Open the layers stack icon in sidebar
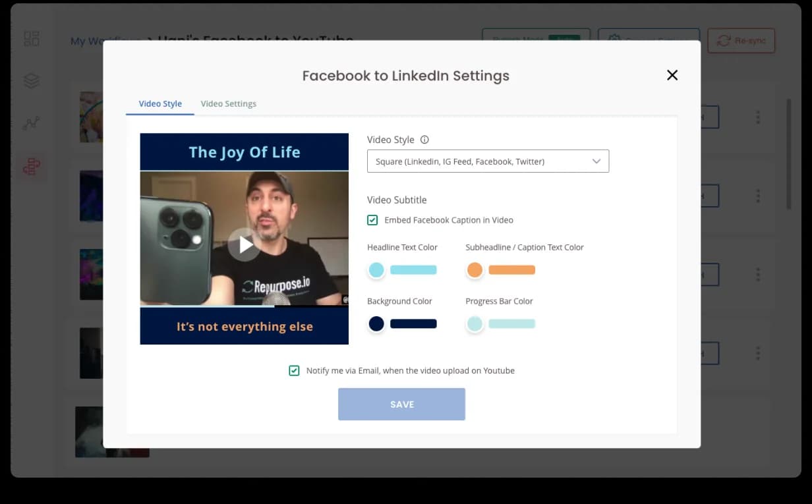The width and height of the screenshot is (812, 504). (x=32, y=80)
